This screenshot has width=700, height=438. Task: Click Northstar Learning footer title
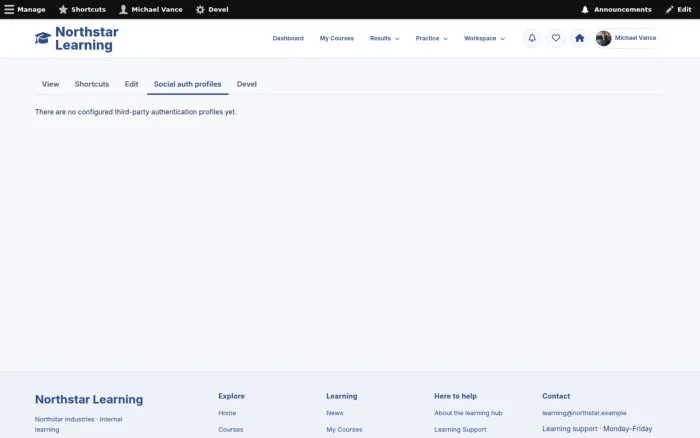89,399
